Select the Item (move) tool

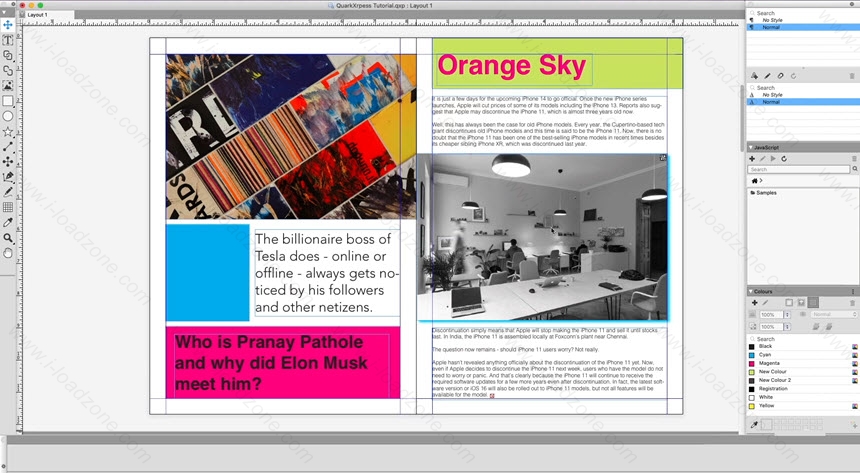pos(8,25)
